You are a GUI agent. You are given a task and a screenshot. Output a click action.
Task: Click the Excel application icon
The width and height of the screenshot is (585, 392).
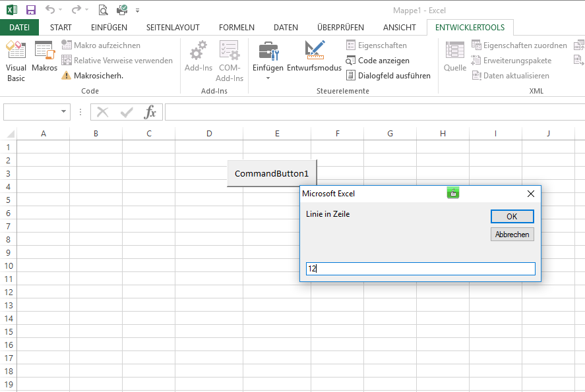click(x=12, y=10)
